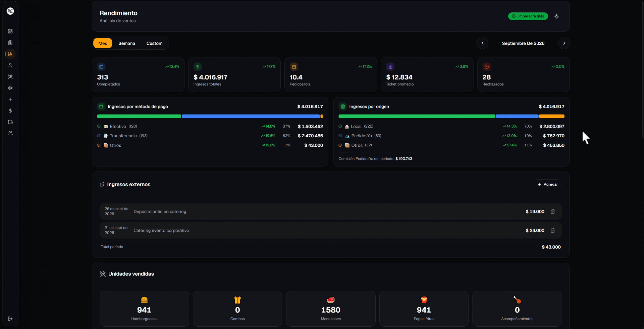Switch to the Semana tab
The image size is (644, 329).
127,43
